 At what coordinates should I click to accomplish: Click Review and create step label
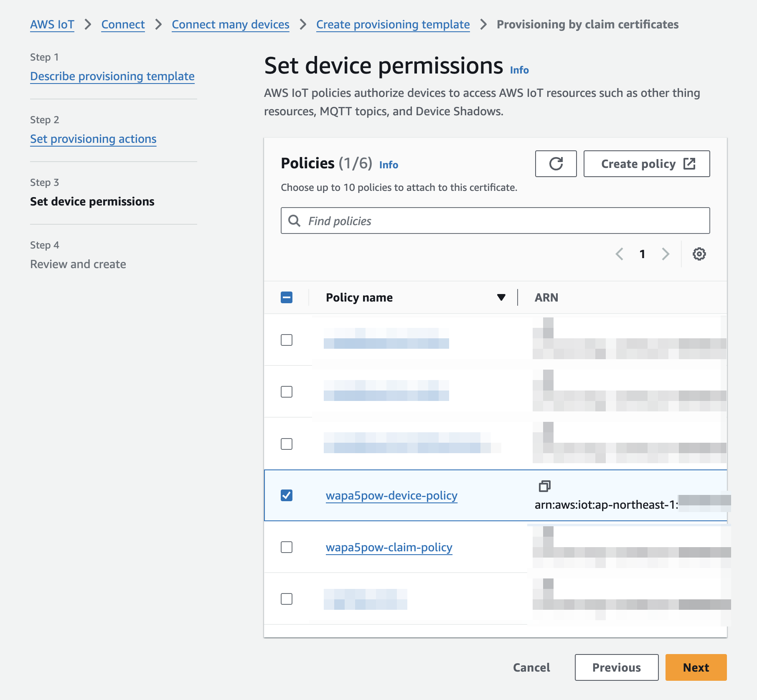(x=78, y=264)
